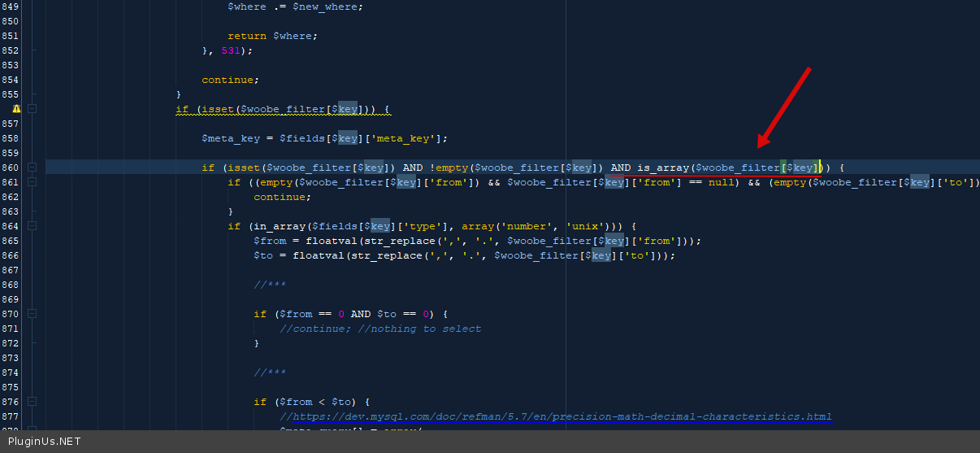Click the continue statement on line 854
The height and width of the screenshot is (453, 980).
230,80
